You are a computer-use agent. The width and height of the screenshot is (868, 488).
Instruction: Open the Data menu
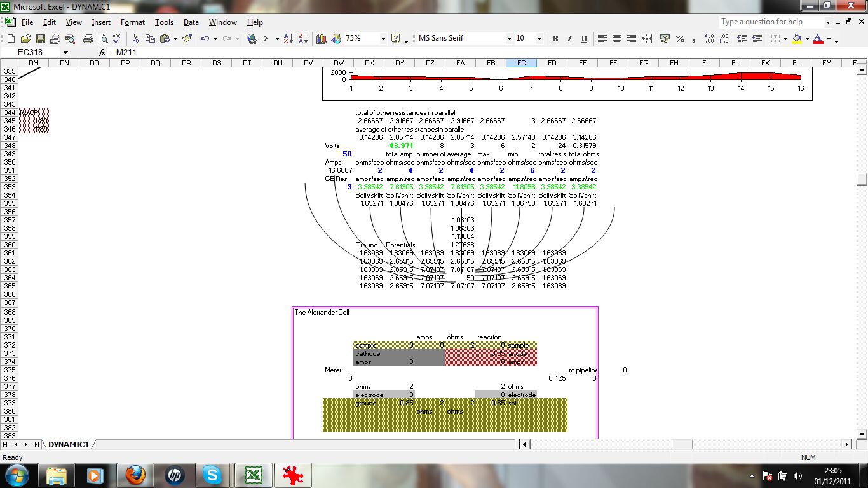[191, 22]
